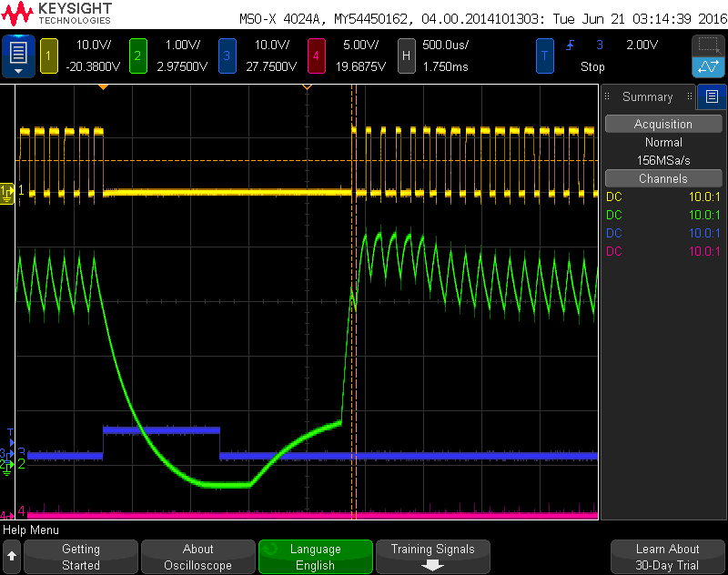Select channel 2 green badge
Image resolution: width=728 pixels, height=575 pixels.
tap(137, 55)
